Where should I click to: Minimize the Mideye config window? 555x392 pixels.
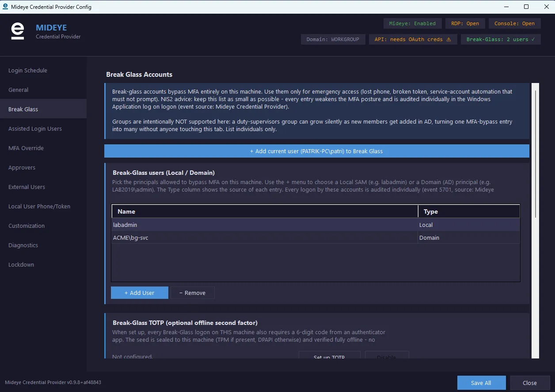(506, 7)
